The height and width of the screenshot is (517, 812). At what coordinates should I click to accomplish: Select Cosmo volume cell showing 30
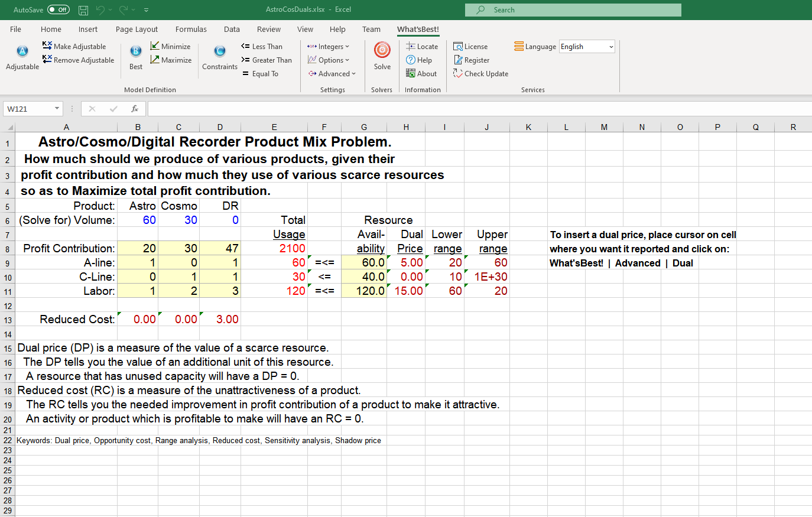(x=179, y=220)
